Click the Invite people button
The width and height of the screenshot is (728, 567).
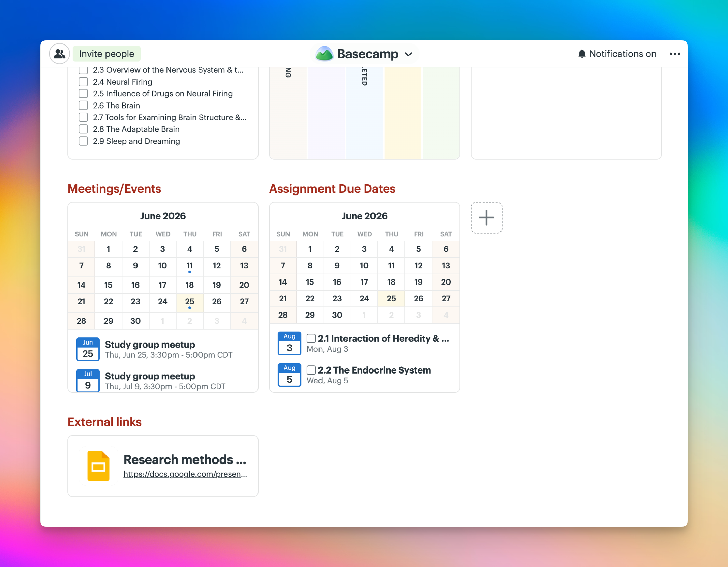[x=107, y=54]
